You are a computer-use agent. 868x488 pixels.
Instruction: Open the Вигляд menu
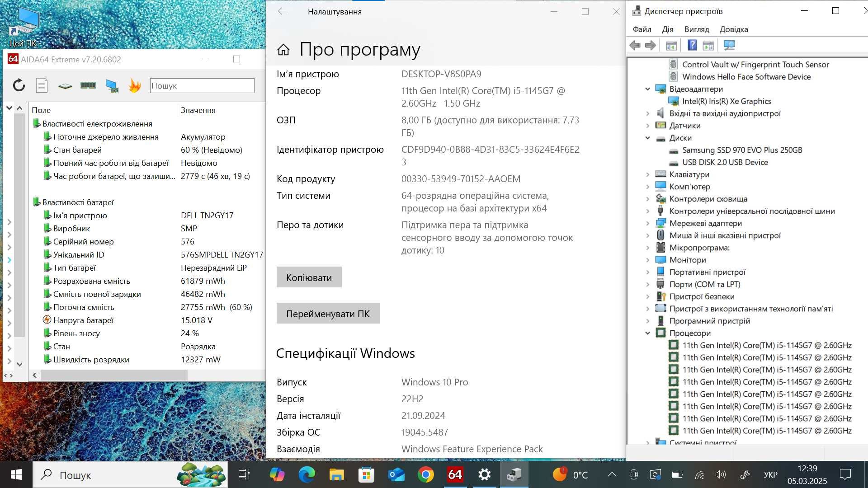697,29
